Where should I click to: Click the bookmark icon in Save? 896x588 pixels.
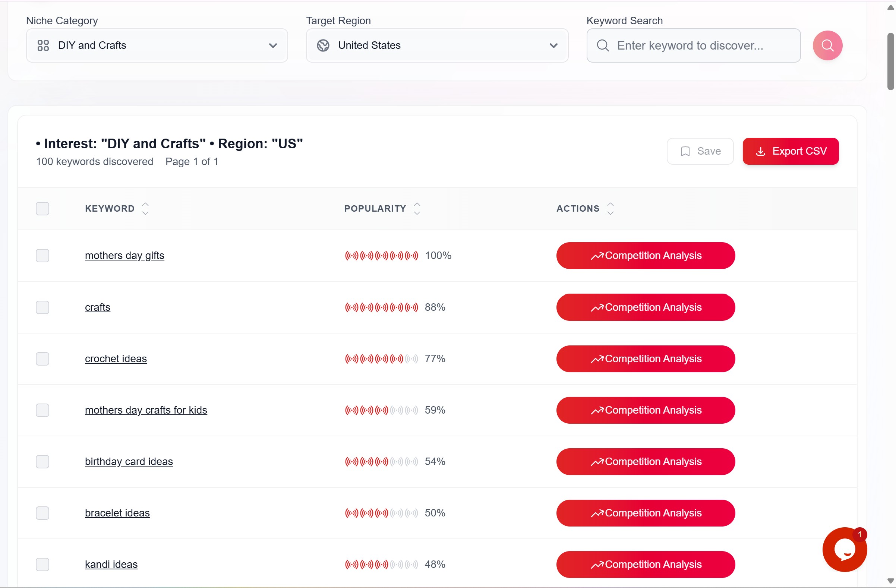pos(685,151)
